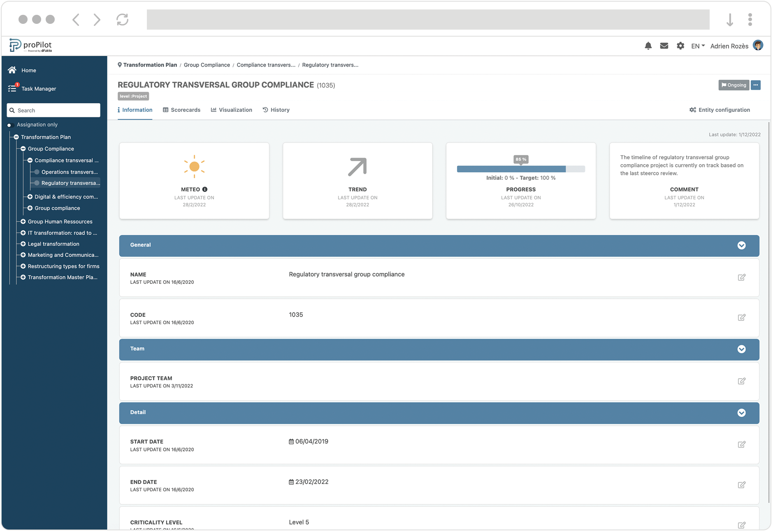Expand the Group Human Ressources node

23,222
